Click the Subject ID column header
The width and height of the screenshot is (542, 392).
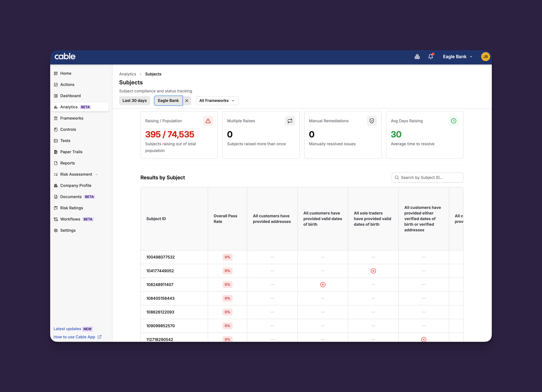174,219
